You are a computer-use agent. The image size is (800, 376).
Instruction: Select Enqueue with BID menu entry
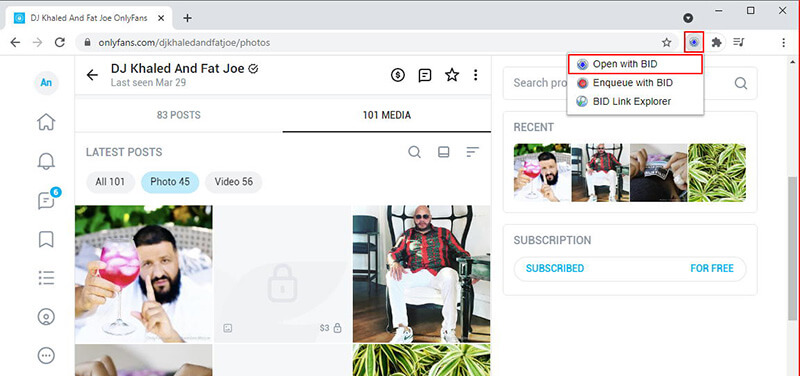click(x=635, y=83)
